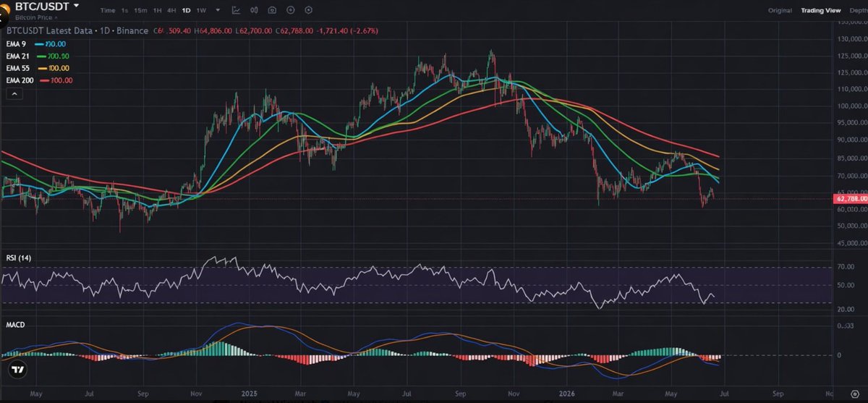Switch chart to 1H interval
Viewport: 868px width, 403px height.
pos(157,11)
